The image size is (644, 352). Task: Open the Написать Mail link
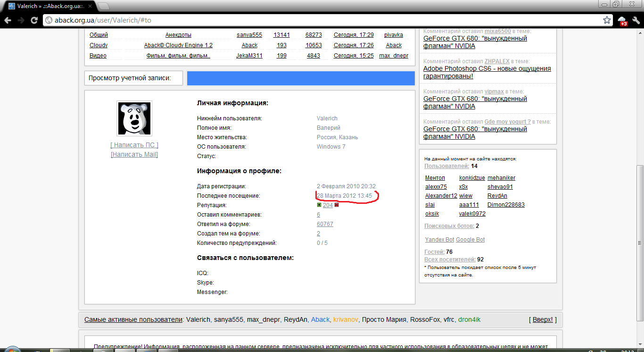click(x=134, y=155)
